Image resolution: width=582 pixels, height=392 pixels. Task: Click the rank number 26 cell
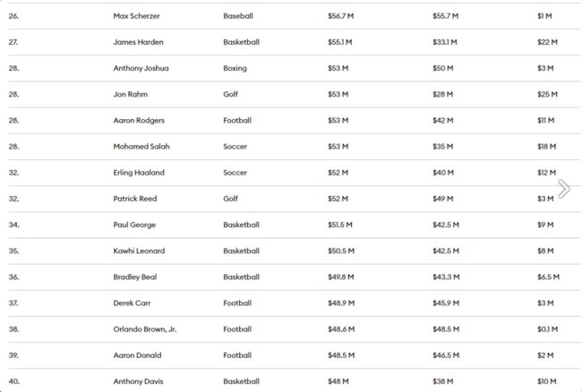tap(14, 16)
